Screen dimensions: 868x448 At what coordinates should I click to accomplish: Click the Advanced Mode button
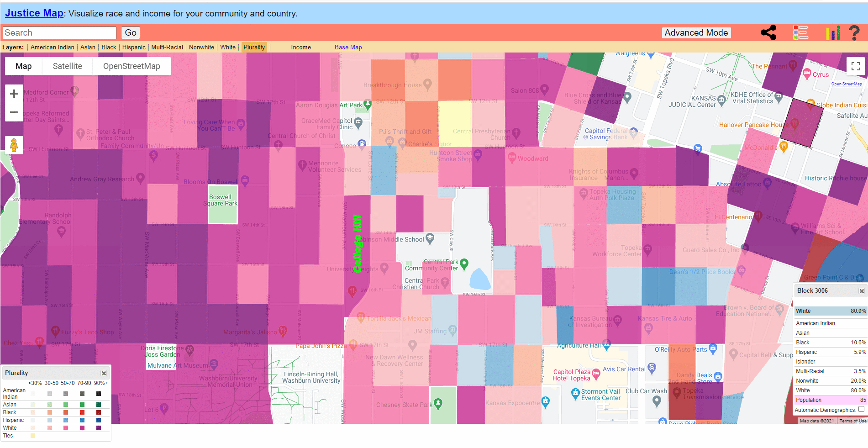(696, 33)
